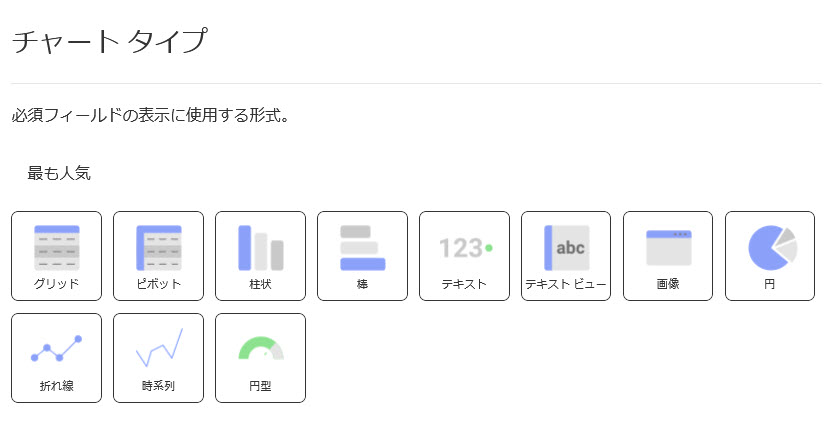Choose the 123 テキスト chart icon
The width and height of the screenshot is (830, 423).
[x=464, y=247]
